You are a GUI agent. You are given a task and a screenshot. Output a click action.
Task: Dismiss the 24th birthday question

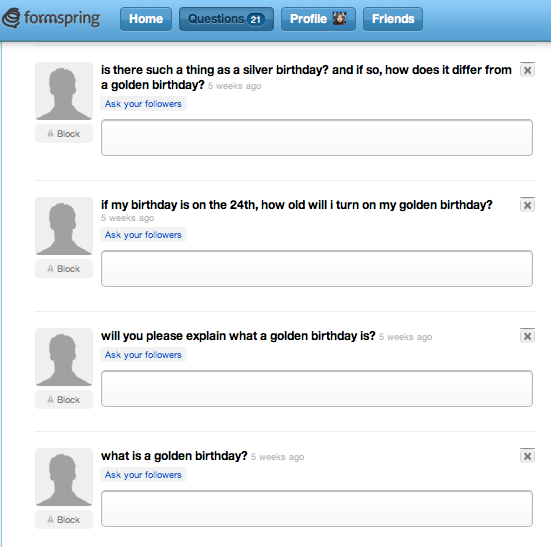pos(527,205)
